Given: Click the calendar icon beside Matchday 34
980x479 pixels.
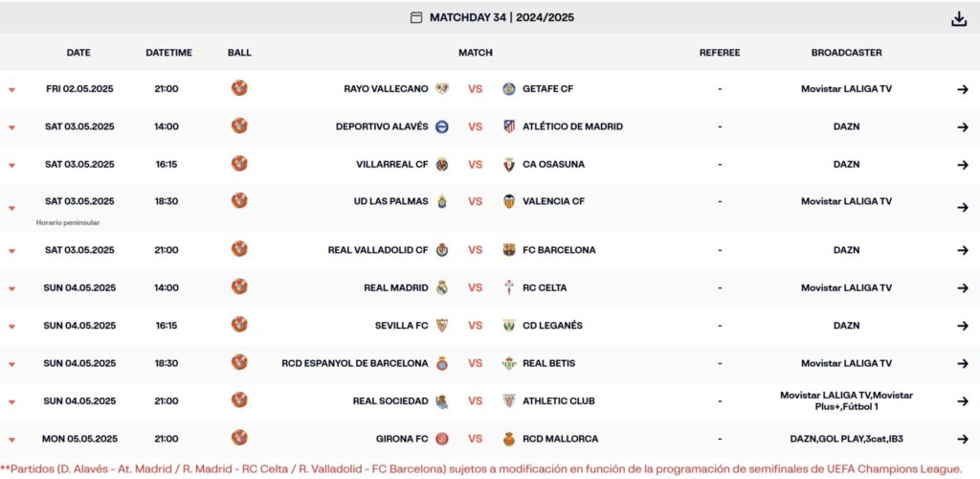Looking at the screenshot, I should [416, 17].
